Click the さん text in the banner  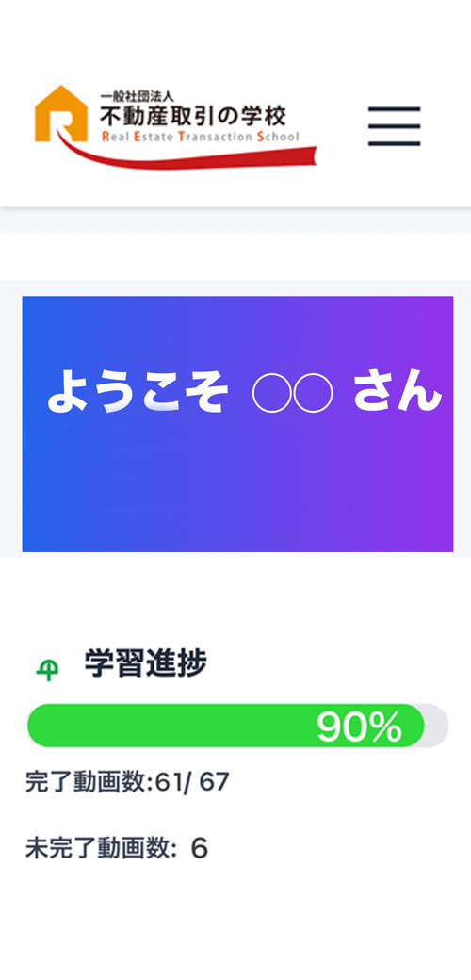pyautogui.click(x=398, y=392)
